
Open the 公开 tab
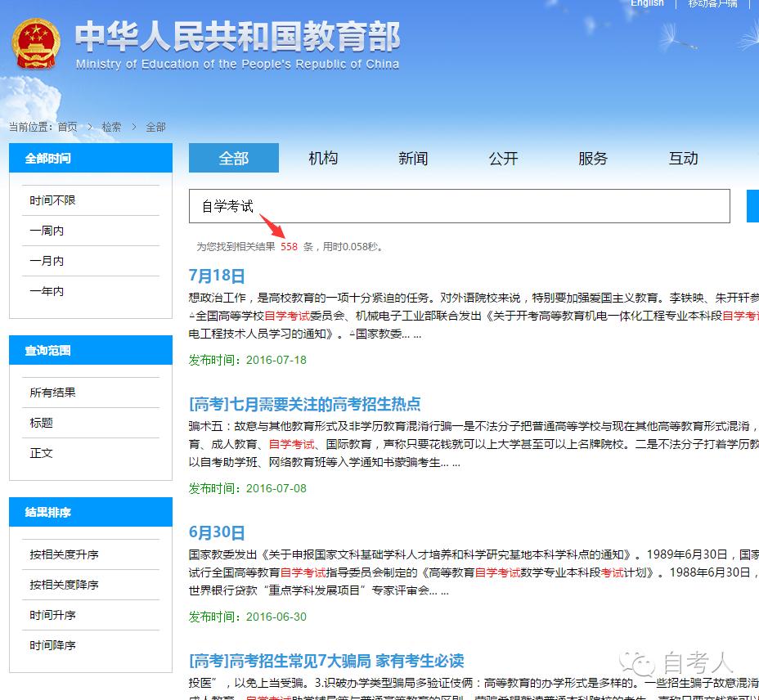(x=503, y=158)
